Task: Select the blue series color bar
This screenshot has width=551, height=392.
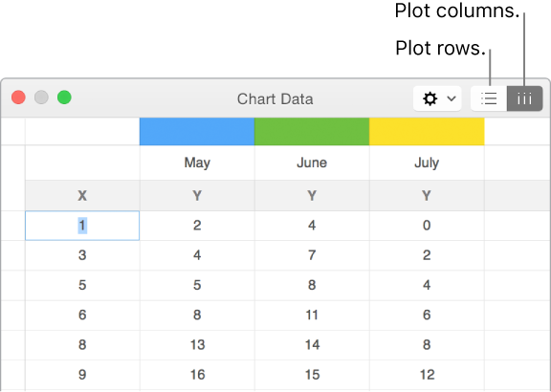Action: [197, 131]
